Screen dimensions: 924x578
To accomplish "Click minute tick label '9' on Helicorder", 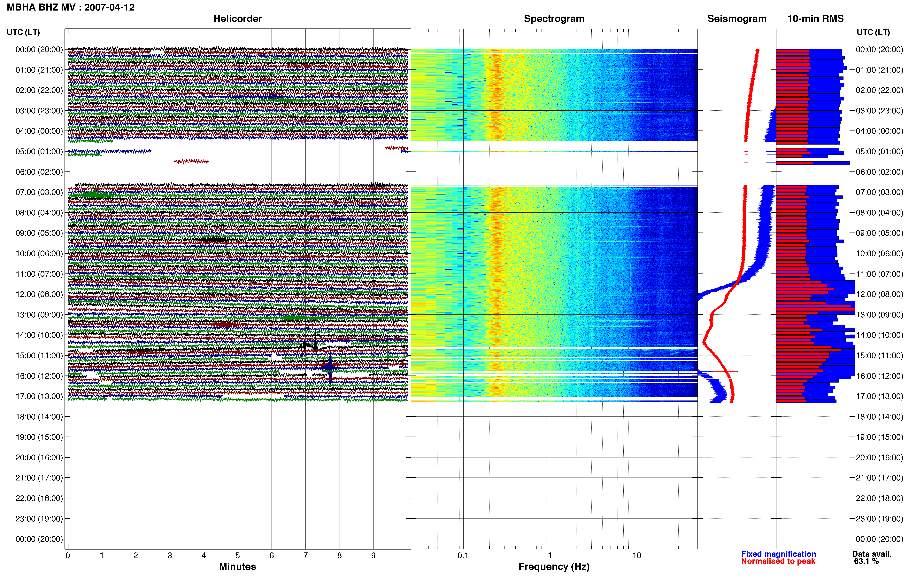I will pyautogui.click(x=373, y=555).
